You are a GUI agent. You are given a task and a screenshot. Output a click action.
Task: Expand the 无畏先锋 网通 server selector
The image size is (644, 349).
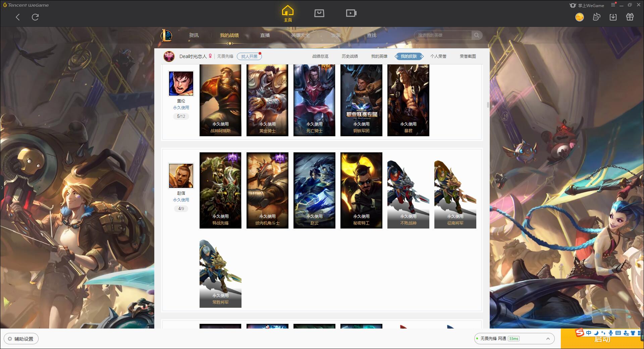point(514,339)
